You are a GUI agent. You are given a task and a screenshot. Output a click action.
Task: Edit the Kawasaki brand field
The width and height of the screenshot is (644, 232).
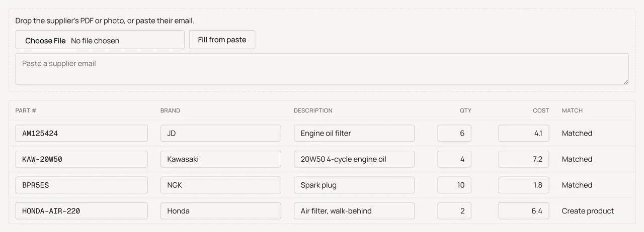click(x=221, y=159)
